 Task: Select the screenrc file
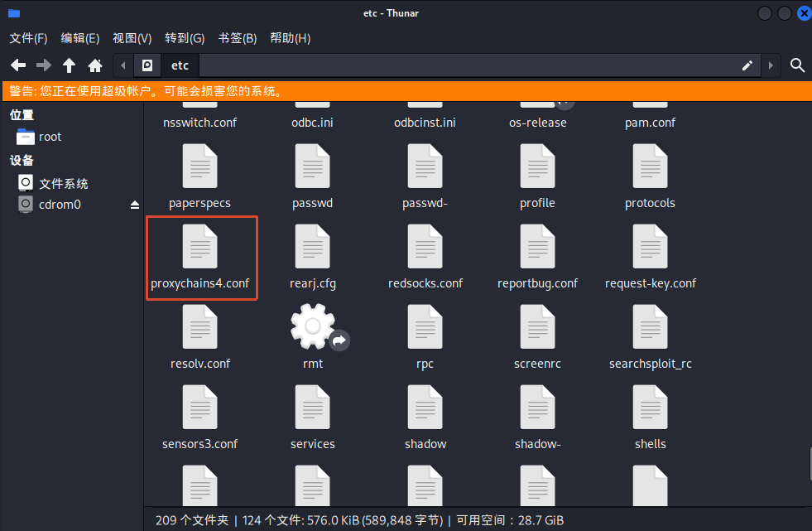click(x=537, y=336)
